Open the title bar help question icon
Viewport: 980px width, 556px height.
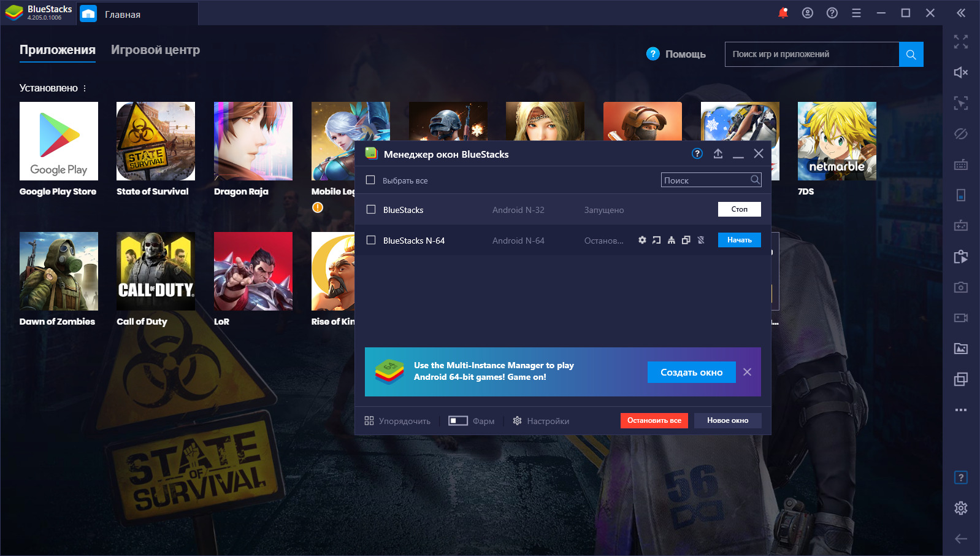click(x=832, y=13)
